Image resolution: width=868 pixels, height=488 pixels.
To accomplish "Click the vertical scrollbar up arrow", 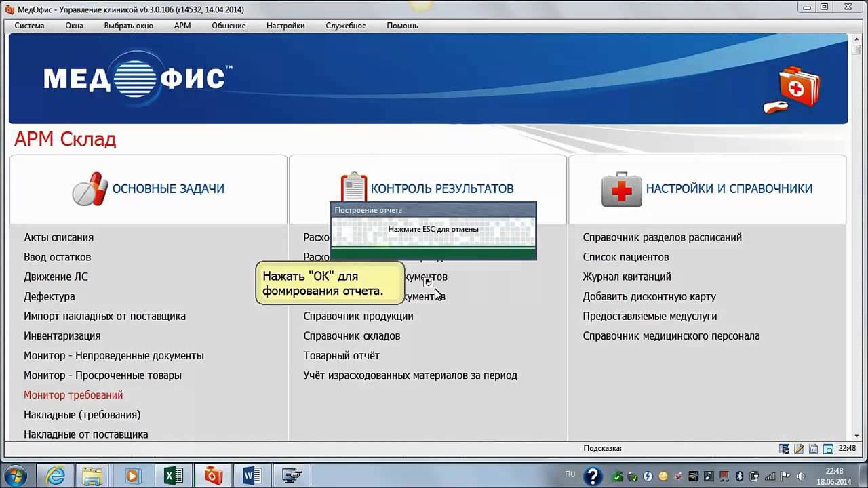I will pyautogui.click(x=856, y=38).
